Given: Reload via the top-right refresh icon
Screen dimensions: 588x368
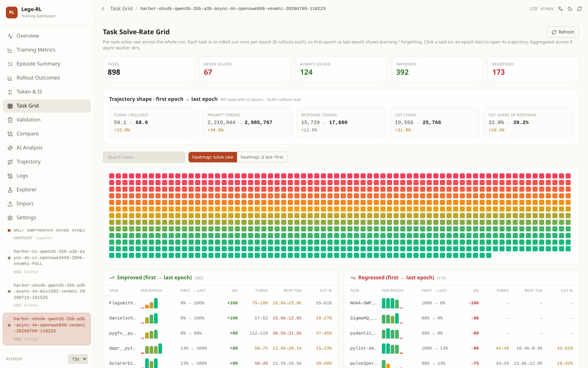Looking at the screenshot, I should [580, 9].
